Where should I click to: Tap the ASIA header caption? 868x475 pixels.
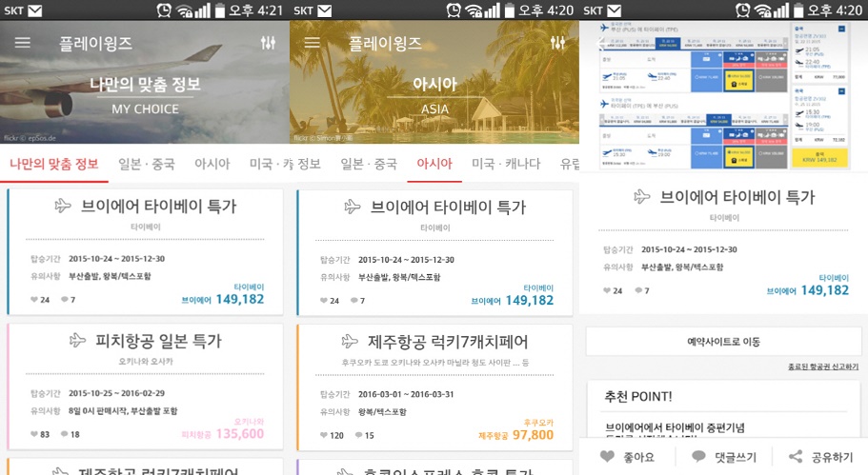(434, 109)
